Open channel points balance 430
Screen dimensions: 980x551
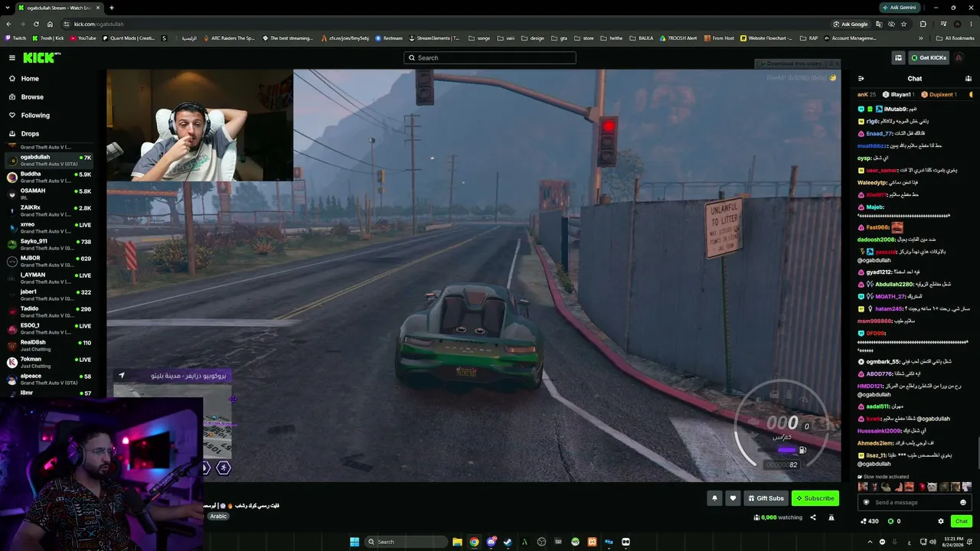tap(870, 521)
